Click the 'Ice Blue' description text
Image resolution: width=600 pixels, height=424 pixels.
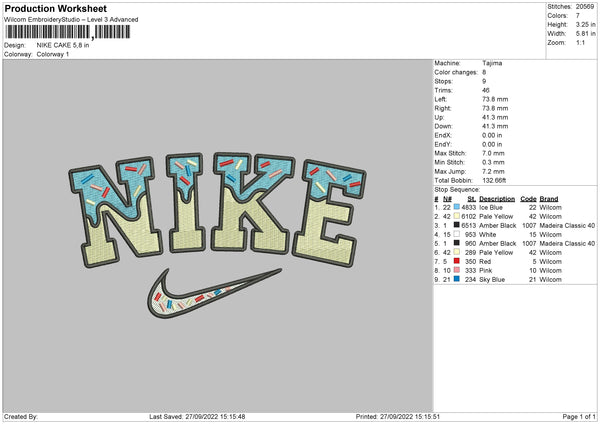pos(491,207)
